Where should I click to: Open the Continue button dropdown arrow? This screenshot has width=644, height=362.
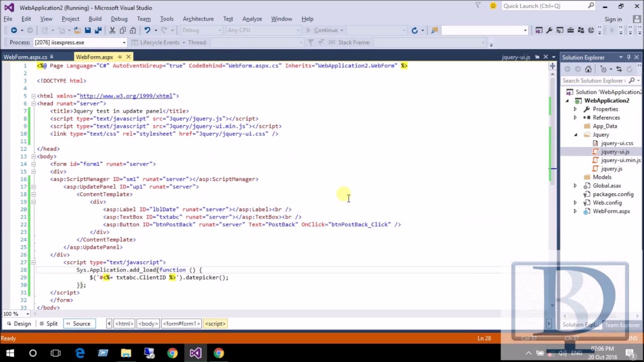tap(342, 30)
